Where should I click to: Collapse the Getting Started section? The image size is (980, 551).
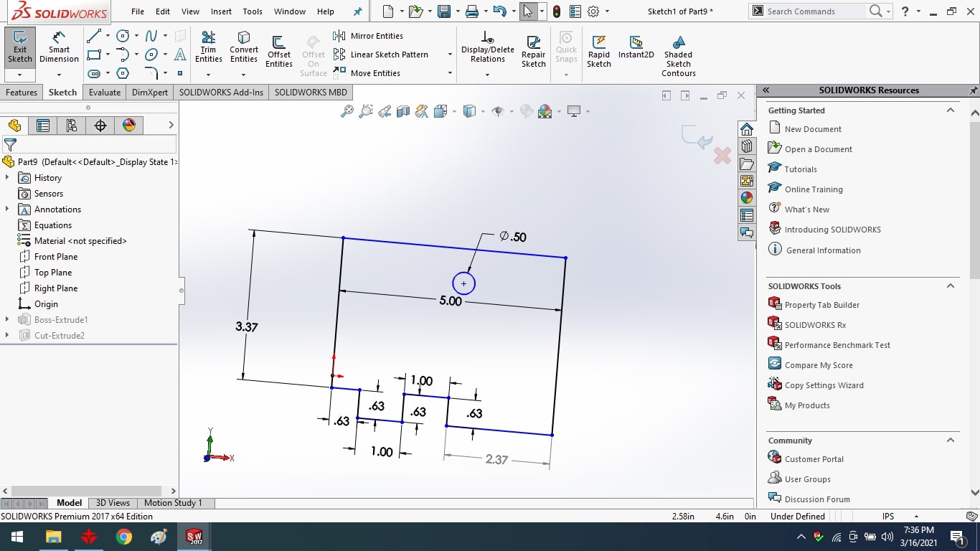click(951, 110)
